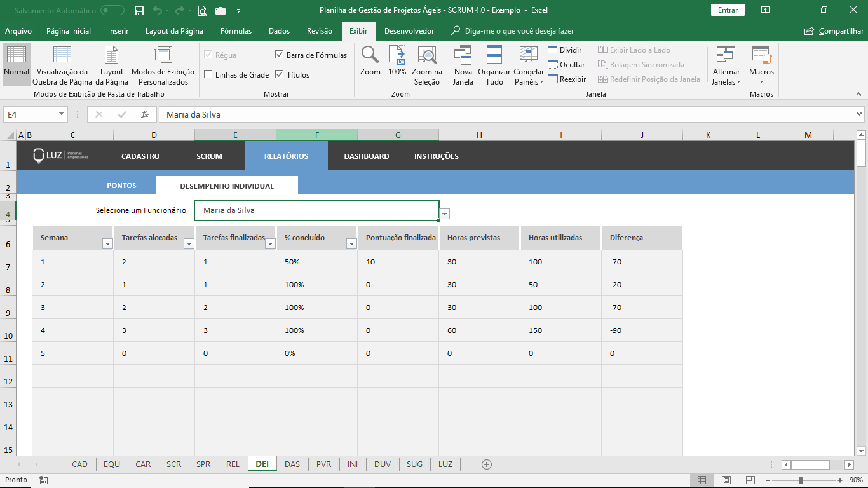The width and height of the screenshot is (868, 488).
Task: Toggle the Linhas de Grade checkbox
Action: [x=208, y=75]
